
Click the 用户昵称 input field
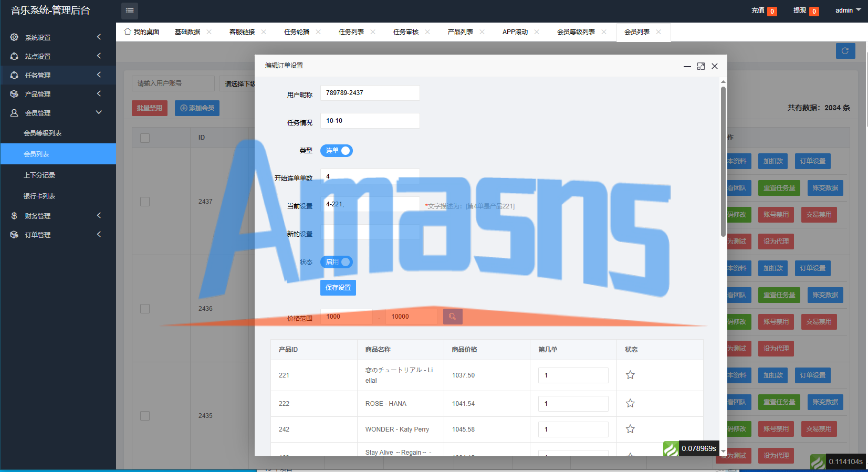370,93
